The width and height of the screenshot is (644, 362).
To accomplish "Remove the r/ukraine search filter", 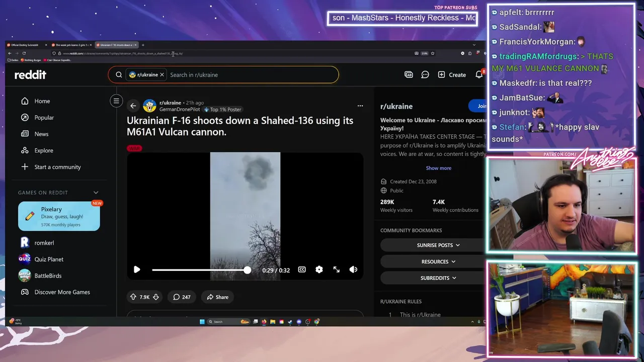I will (162, 75).
